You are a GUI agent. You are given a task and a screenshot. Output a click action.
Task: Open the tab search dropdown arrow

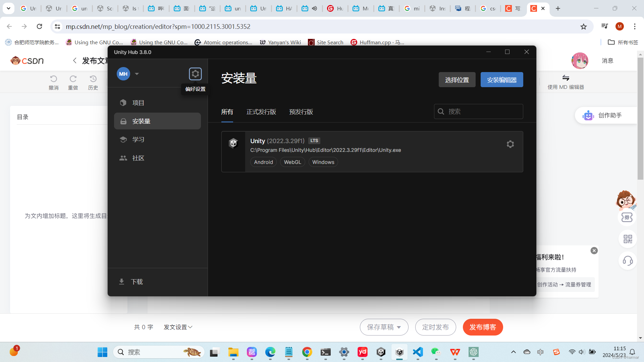coord(8,8)
